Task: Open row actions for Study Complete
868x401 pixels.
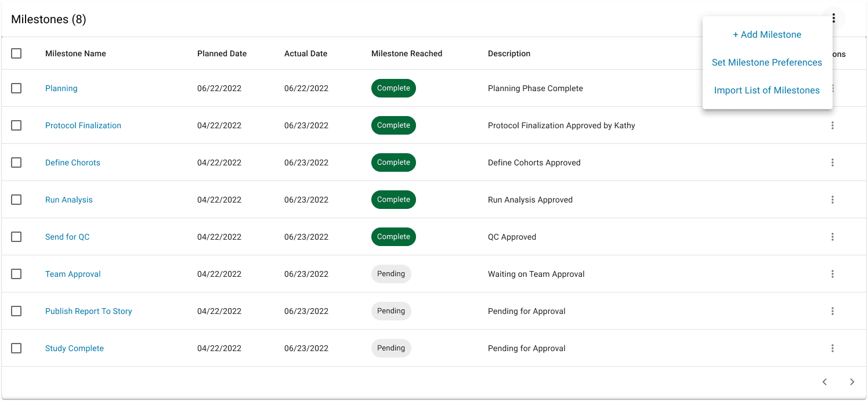Action: 833,348
